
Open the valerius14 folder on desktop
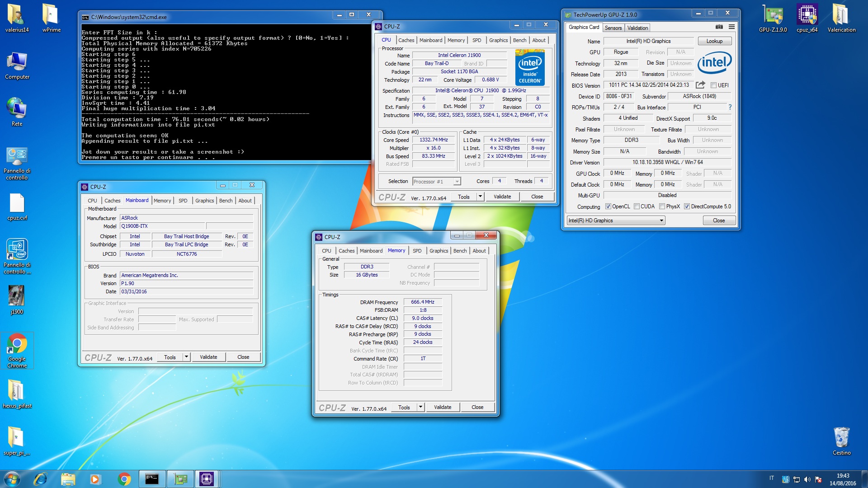(17, 18)
